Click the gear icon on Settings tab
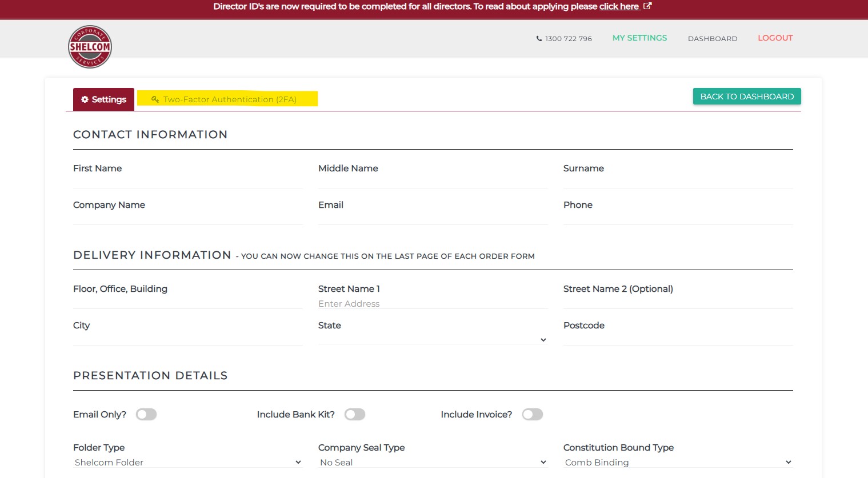This screenshot has width=868, height=478. (x=85, y=99)
